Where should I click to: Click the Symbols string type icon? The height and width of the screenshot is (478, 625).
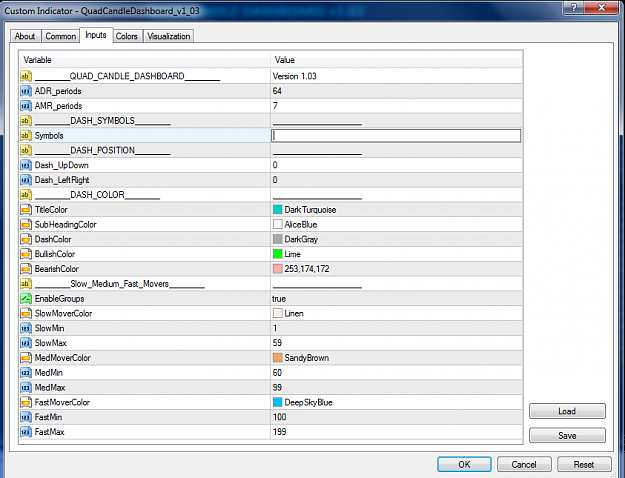[x=26, y=136]
